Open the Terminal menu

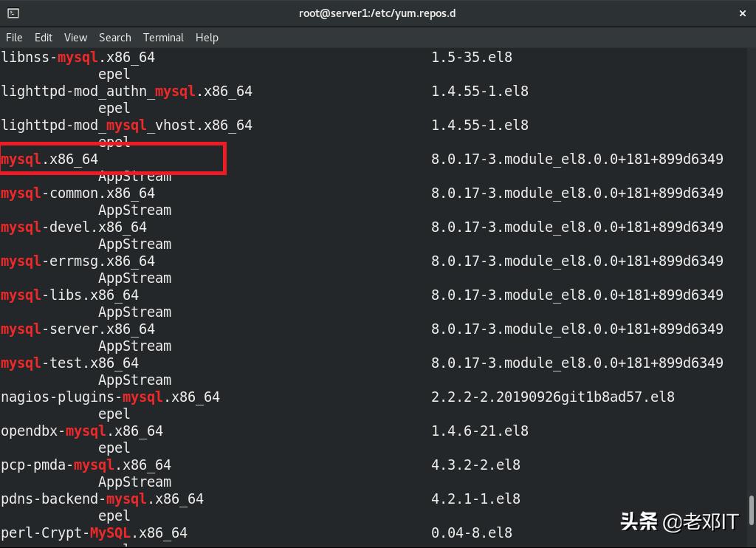click(x=163, y=38)
